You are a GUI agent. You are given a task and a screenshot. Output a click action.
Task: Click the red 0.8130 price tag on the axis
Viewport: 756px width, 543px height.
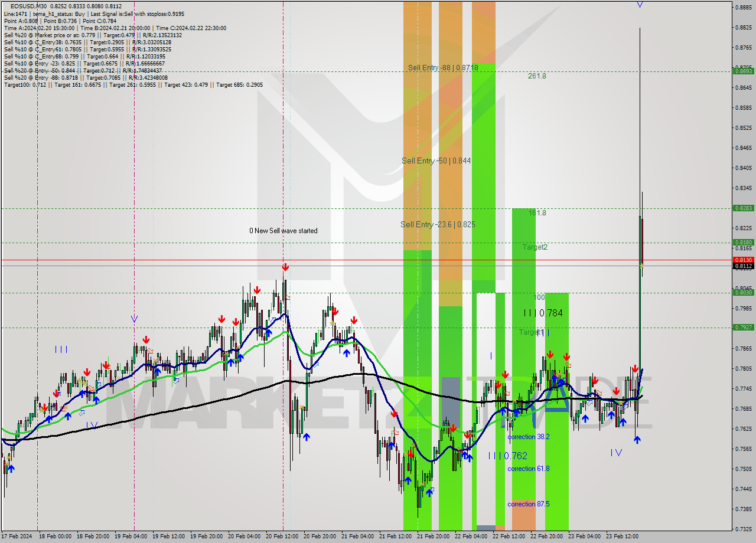click(x=742, y=260)
